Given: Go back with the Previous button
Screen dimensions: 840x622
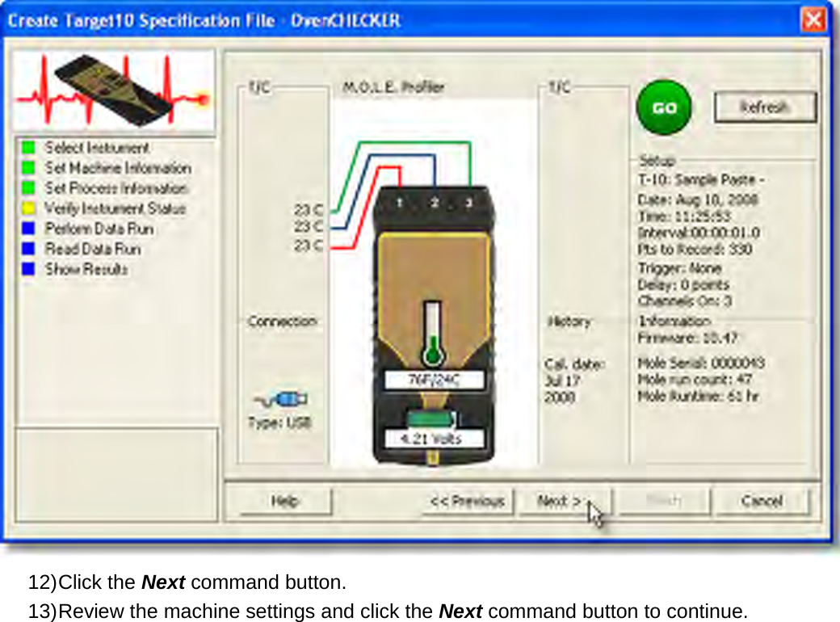Looking at the screenshot, I should tap(467, 501).
